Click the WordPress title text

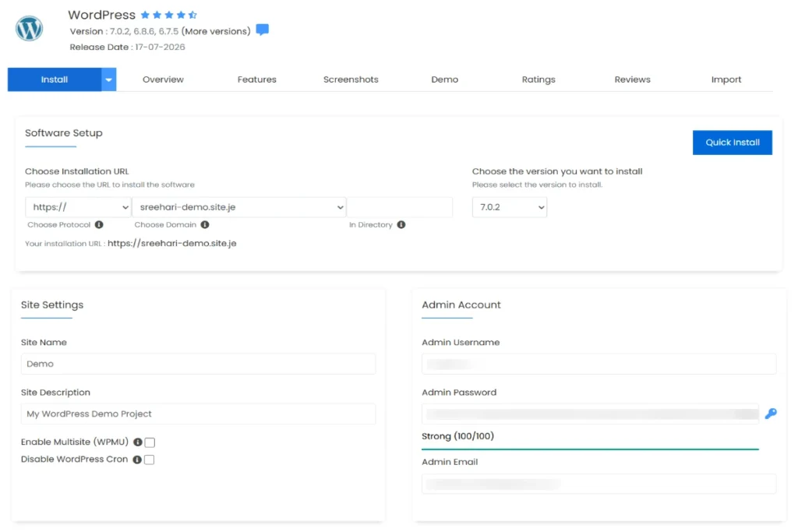pos(102,15)
